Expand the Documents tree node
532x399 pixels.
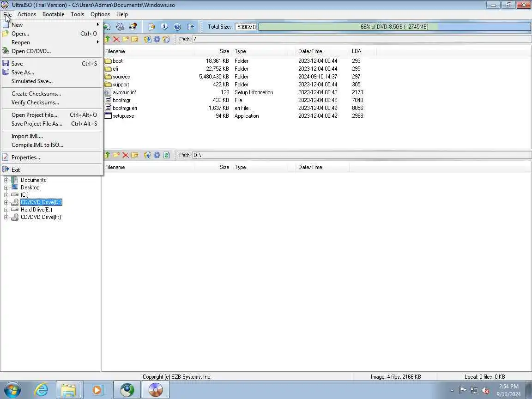6,180
